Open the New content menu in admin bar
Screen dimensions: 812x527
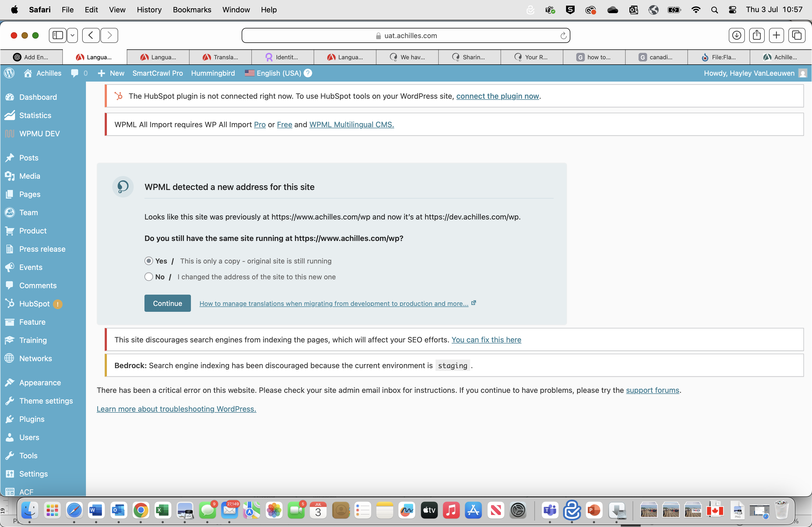pos(111,73)
